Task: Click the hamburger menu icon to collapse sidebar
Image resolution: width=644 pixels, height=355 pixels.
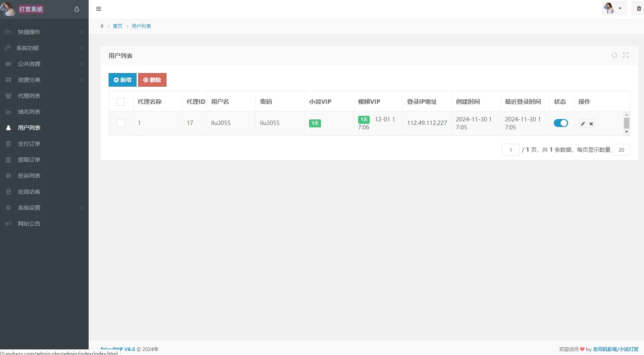Action: click(99, 9)
